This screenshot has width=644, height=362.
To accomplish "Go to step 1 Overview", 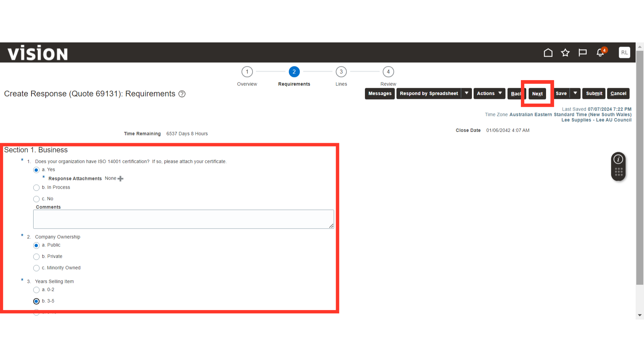I will tap(247, 72).
